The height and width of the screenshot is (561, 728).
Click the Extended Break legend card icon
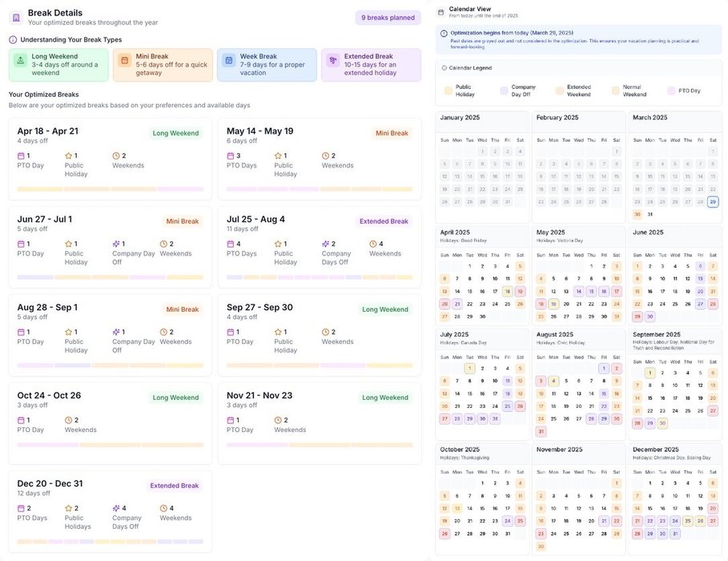[x=332, y=60]
